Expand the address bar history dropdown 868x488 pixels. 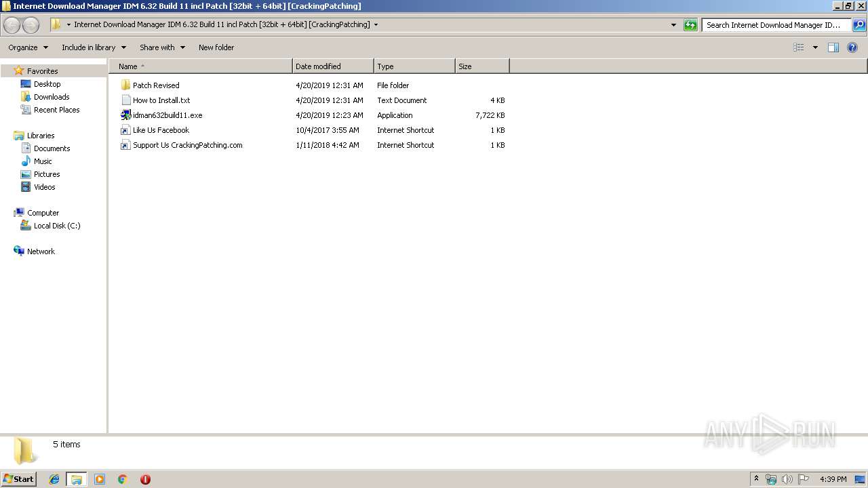point(673,25)
